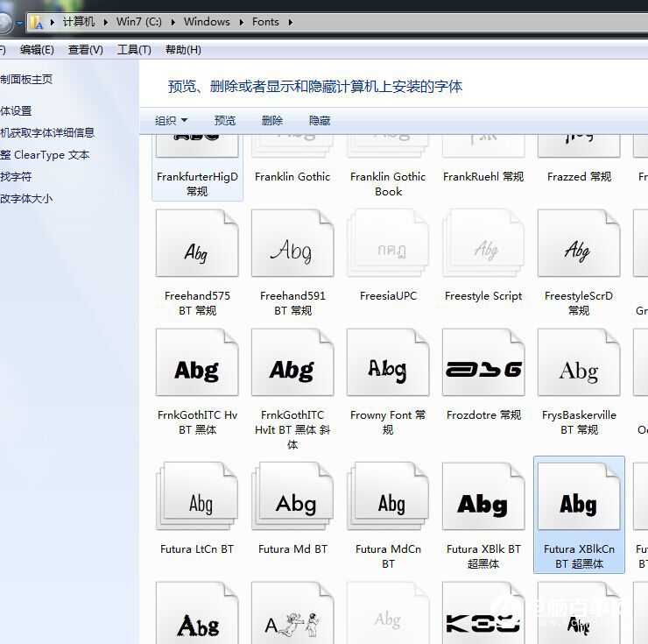Select the Freehand575 BT font icon

[x=197, y=243]
